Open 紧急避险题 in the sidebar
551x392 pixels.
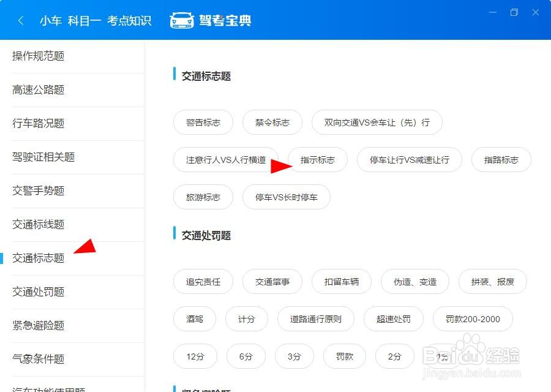pos(72,326)
